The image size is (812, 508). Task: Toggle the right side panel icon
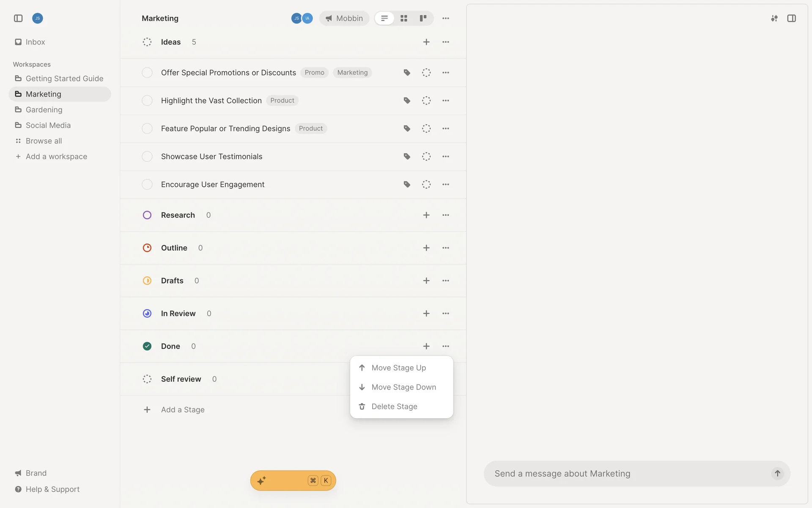[x=791, y=18]
